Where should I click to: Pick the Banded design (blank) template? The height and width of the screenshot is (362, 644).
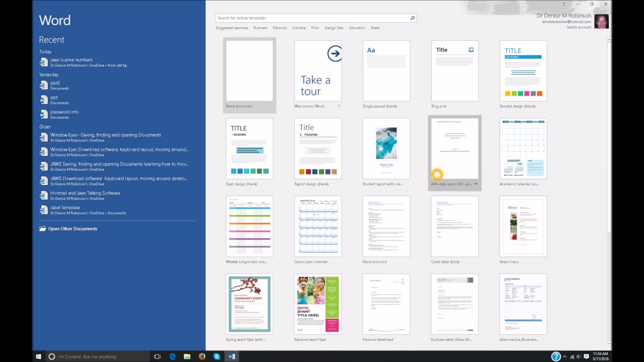point(523,75)
